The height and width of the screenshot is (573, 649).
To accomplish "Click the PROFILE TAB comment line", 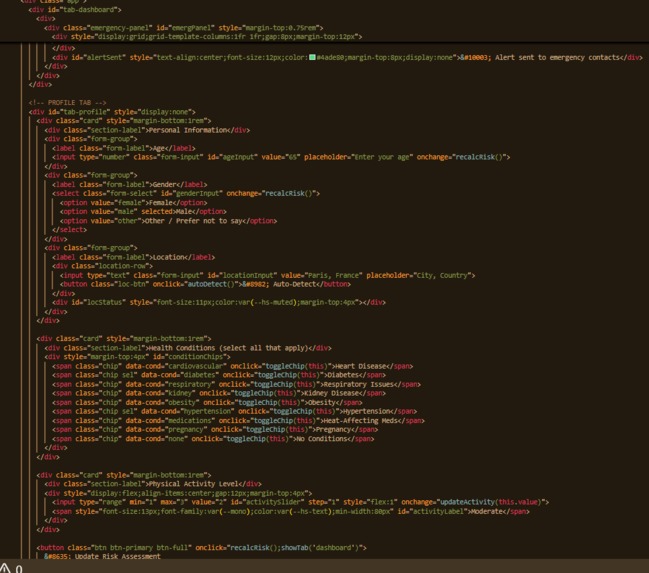I will [x=67, y=103].
